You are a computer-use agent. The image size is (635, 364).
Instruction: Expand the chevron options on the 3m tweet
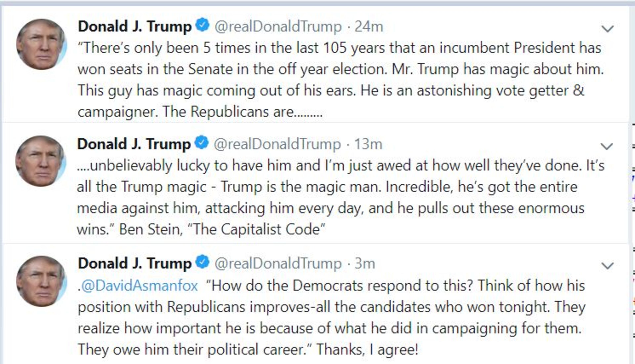click(608, 266)
